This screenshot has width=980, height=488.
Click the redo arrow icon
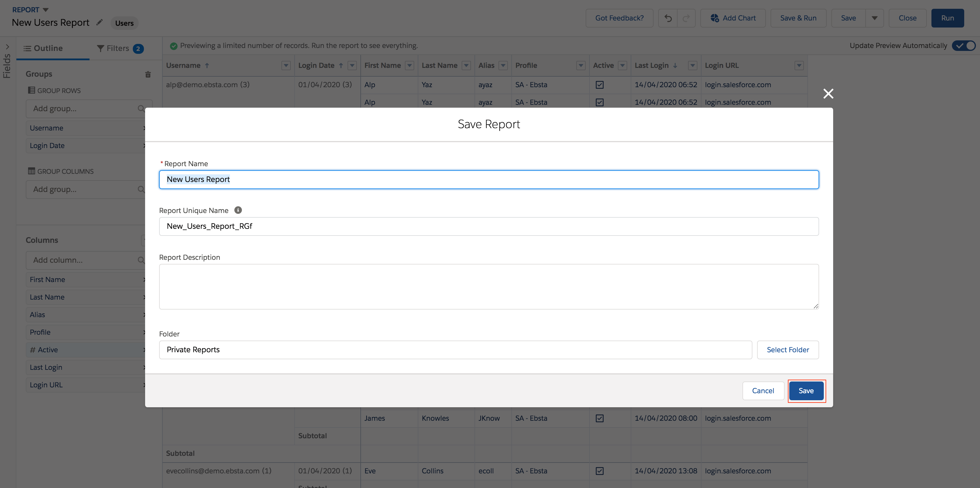[686, 18]
